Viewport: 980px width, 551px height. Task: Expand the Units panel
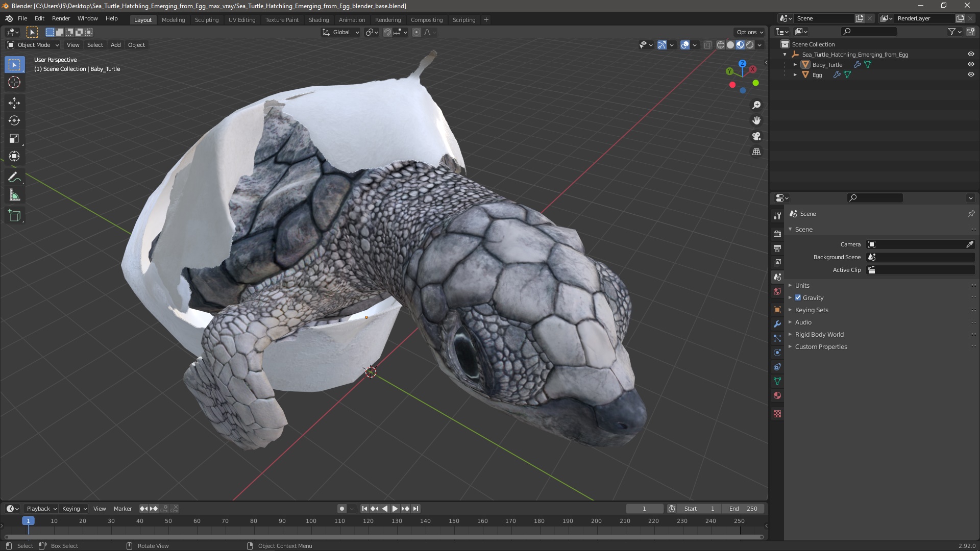click(802, 286)
